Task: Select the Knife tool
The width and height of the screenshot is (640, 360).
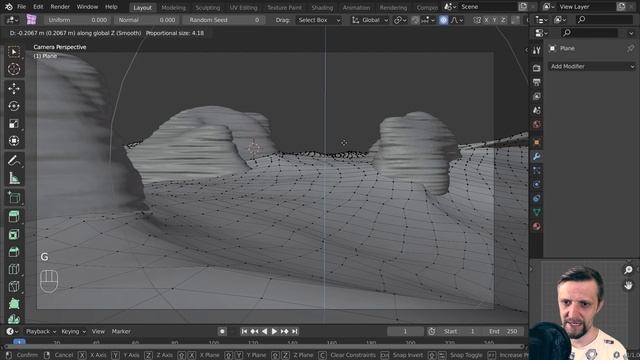Action: tap(14, 286)
